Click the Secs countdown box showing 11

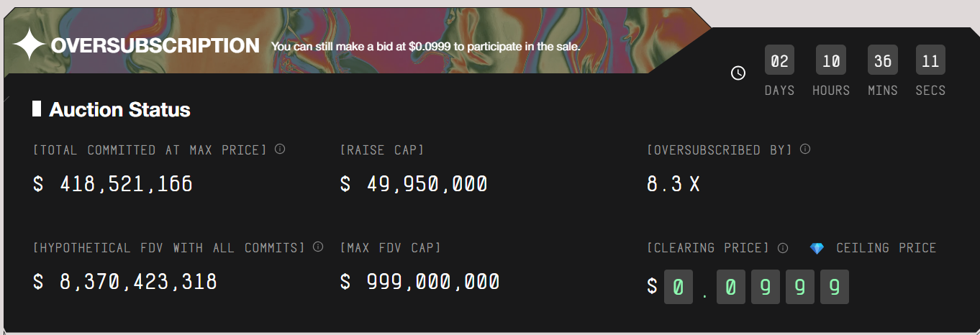tap(930, 61)
